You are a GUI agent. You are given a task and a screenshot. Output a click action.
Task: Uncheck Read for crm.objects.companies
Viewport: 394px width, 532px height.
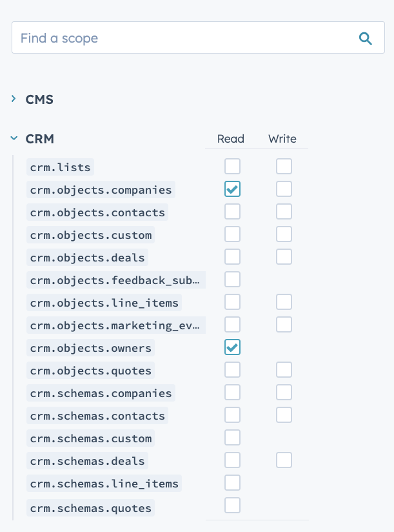(232, 189)
